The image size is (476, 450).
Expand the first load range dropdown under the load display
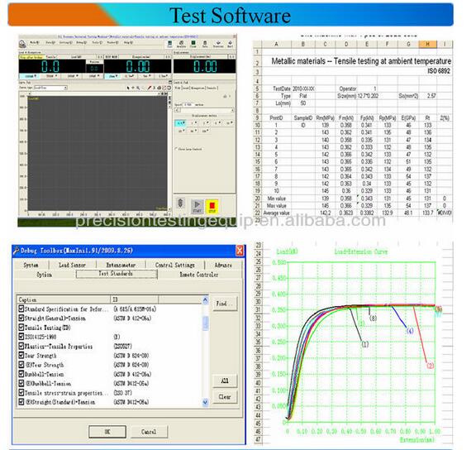point(31,76)
